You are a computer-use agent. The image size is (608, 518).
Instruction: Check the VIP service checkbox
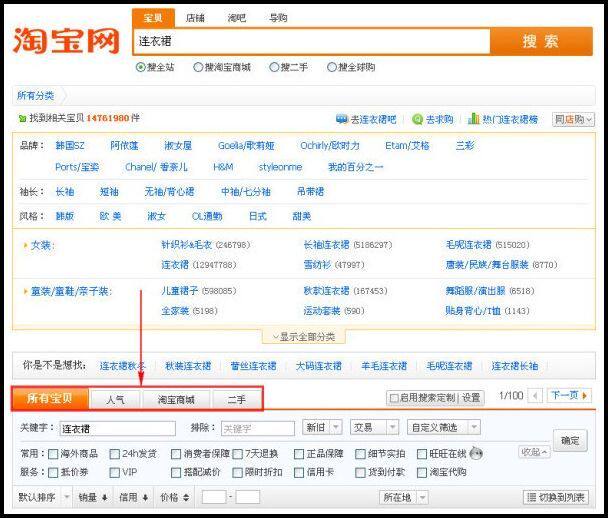pyautogui.click(x=114, y=473)
